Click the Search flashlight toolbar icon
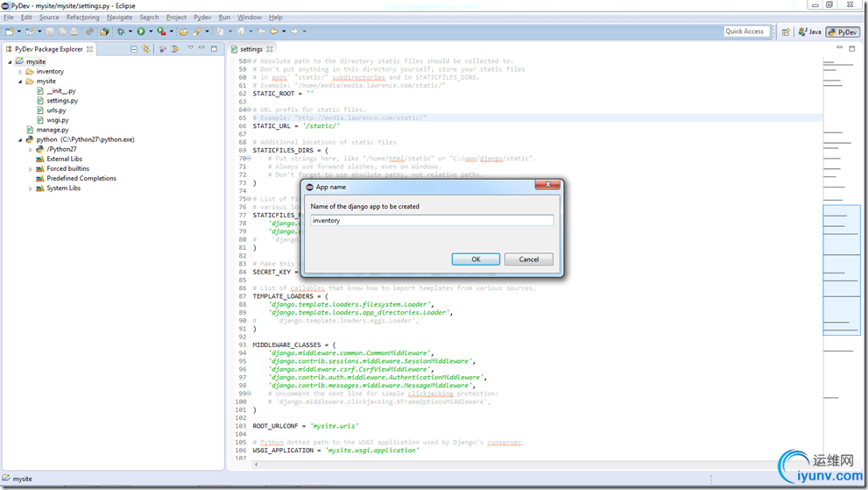Viewport: 868px width, 490px height. tap(197, 32)
